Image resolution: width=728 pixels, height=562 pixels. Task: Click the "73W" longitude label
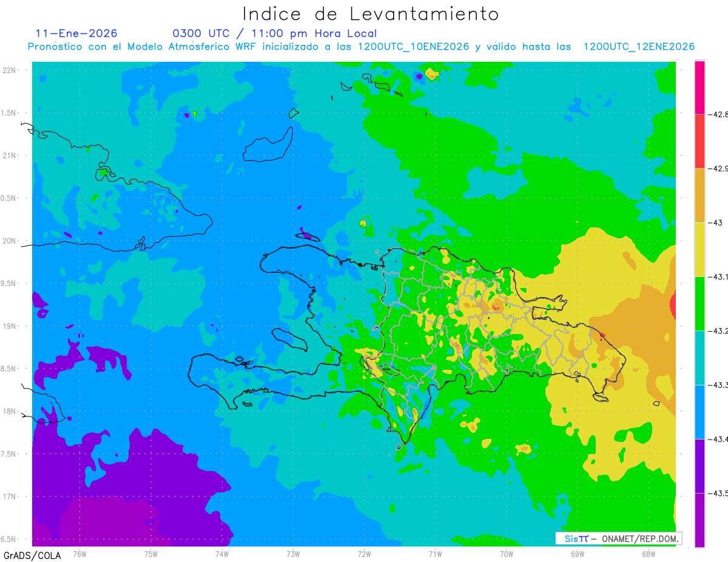293,554
